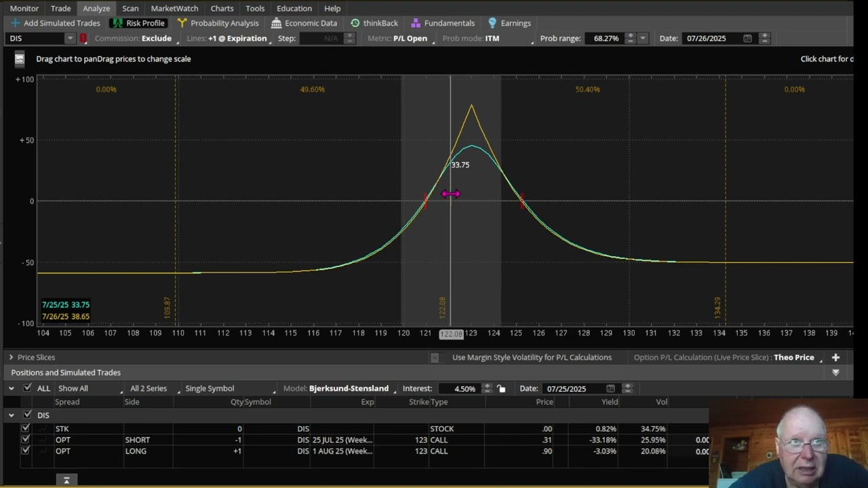The width and height of the screenshot is (868, 488).
Task: Click the 1 AUG 25 expiration cell
Action: click(342, 451)
